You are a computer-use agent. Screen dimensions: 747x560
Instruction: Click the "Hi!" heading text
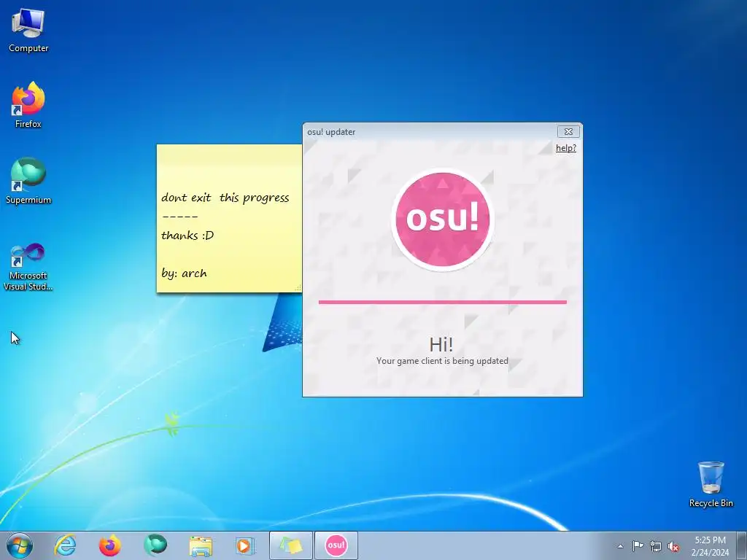(441, 344)
